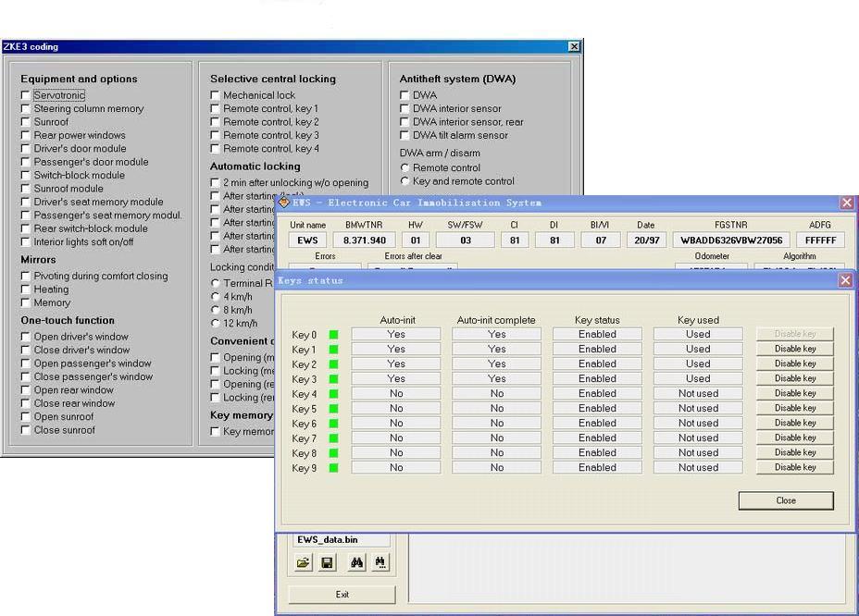The height and width of the screenshot is (616, 859).
Task: Click the binoculars search icon
Action: pos(356,562)
